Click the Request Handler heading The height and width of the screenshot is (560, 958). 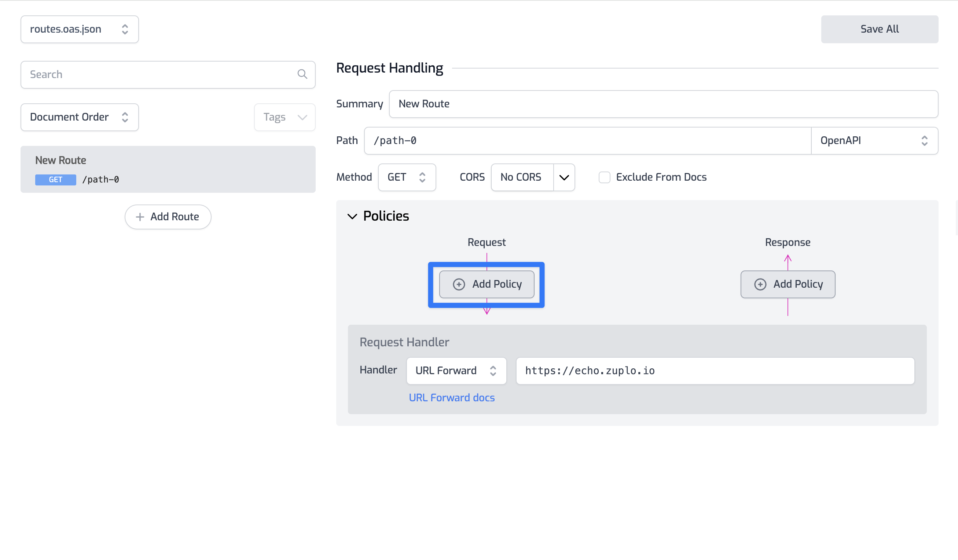point(404,342)
